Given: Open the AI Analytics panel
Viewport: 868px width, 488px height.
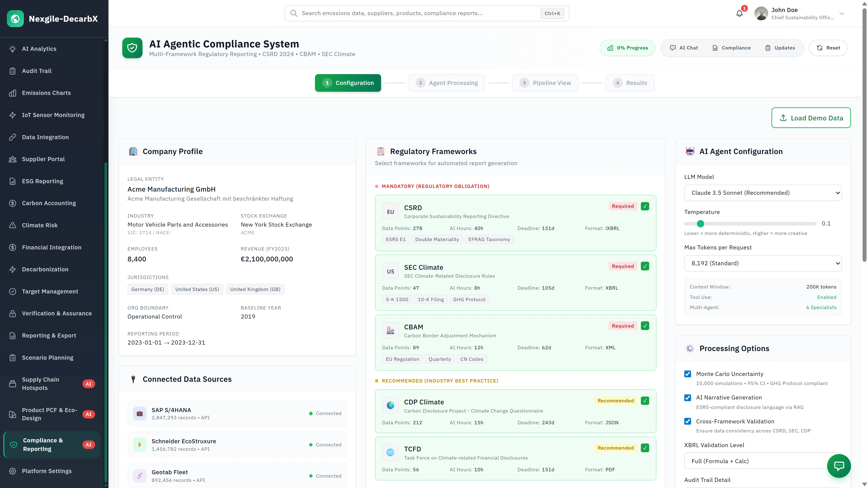Looking at the screenshot, I should (x=39, y=49).
